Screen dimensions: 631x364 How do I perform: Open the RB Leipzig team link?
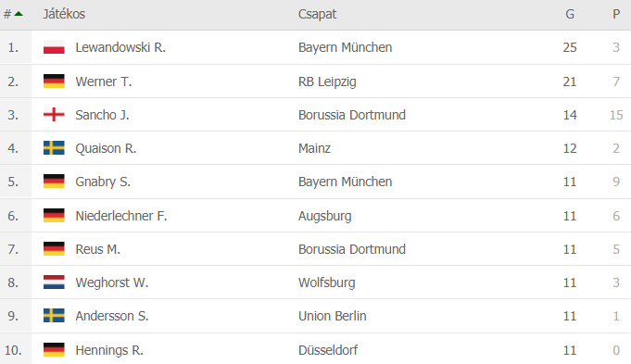point(327,82)
